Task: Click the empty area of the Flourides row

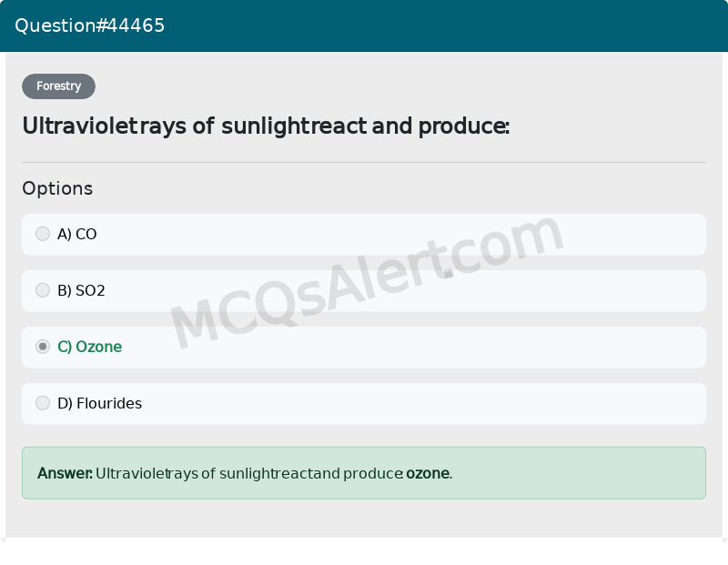Action: click(418, 404)
